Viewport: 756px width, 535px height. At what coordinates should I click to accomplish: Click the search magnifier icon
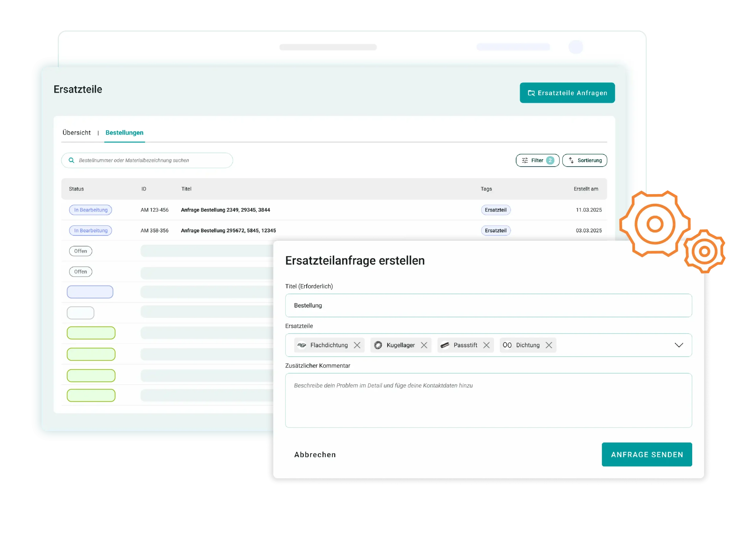click(71, 160)
